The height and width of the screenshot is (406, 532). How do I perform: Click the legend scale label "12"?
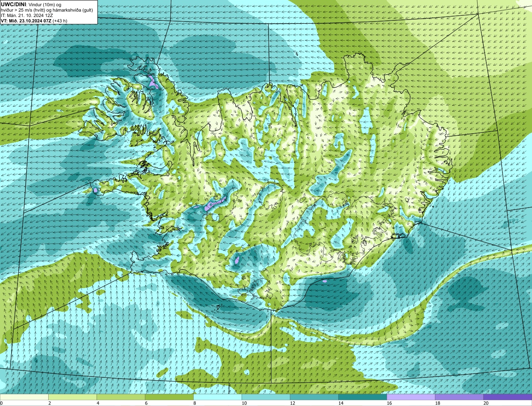(292, 403)
